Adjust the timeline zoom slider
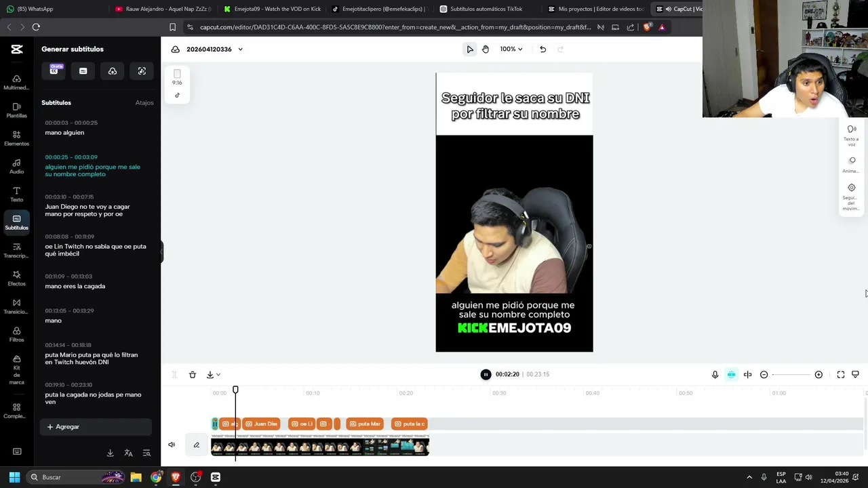Screen dimensions: 868x488 791,375
